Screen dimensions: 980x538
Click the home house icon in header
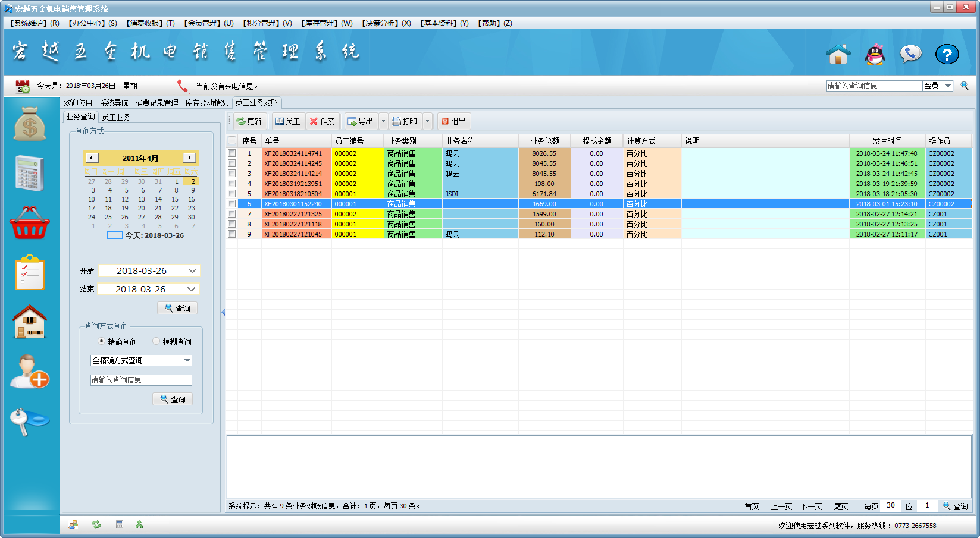coord(838,54)
